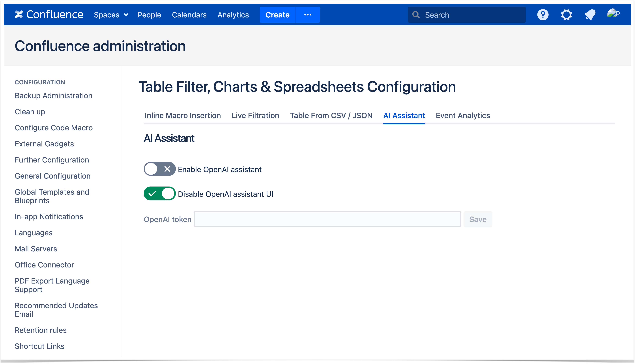The height and width of the screenshot is (364, 636).
Task: Open the notifications bell icon
Action: [590, 15]
